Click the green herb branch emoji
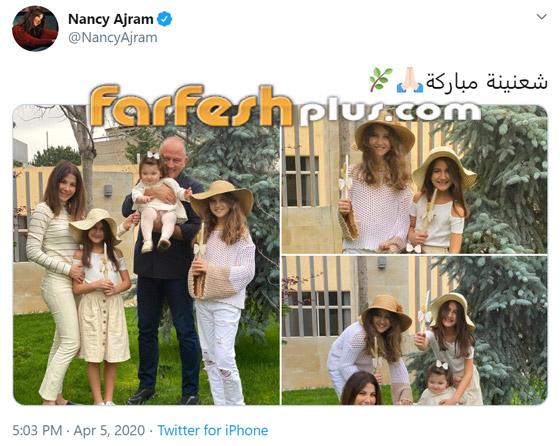560x446 pixels. [x=381, y=79]
